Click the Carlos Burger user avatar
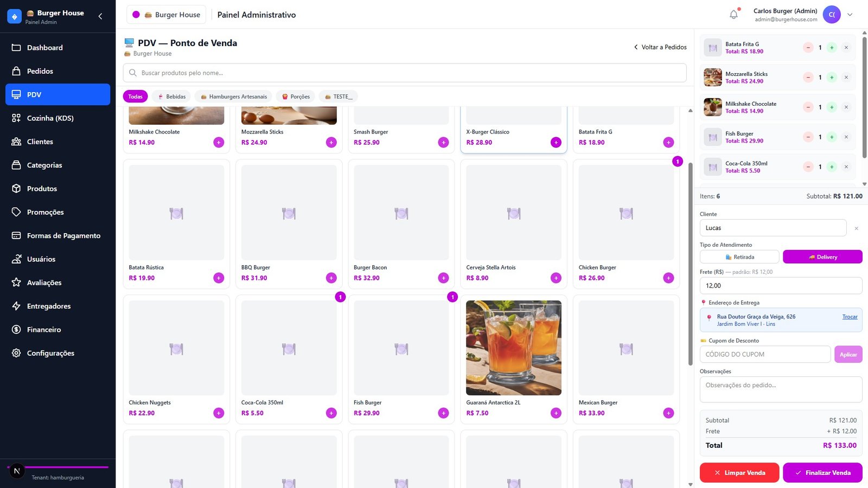Screen dimensions: 868x488 coord(832,15)
